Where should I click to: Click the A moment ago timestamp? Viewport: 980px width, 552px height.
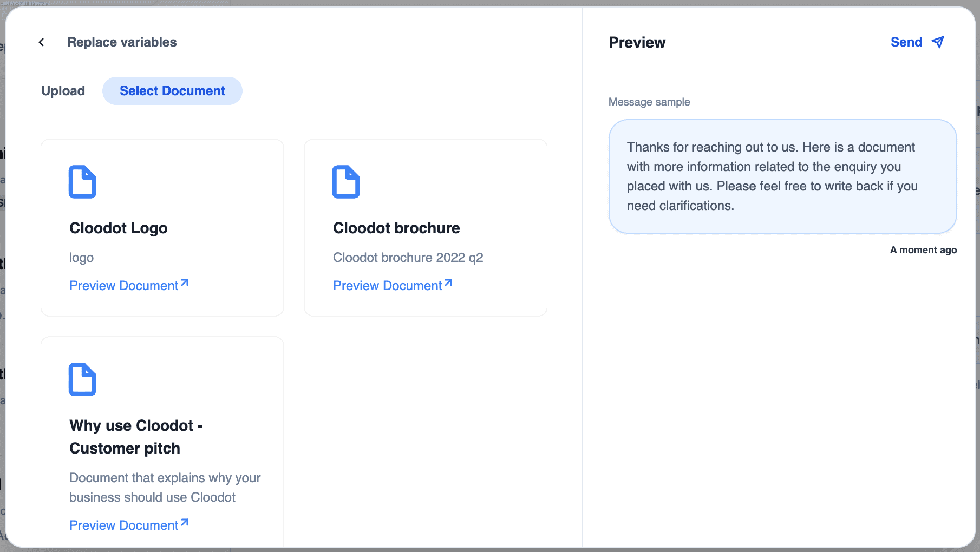point(923,249)
